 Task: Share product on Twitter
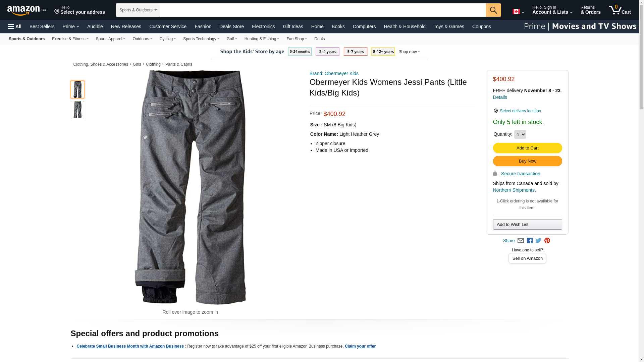pyautogui.click(x=538, y=241)
